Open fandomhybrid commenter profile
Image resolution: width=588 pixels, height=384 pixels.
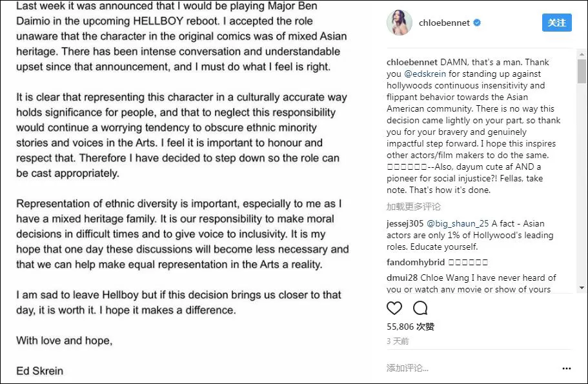(x=416, y=262)
